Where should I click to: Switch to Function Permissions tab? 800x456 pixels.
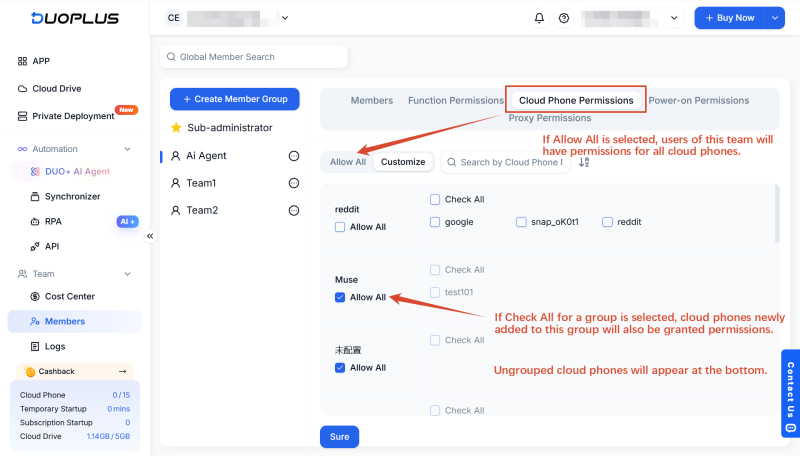tap(456, 100)
